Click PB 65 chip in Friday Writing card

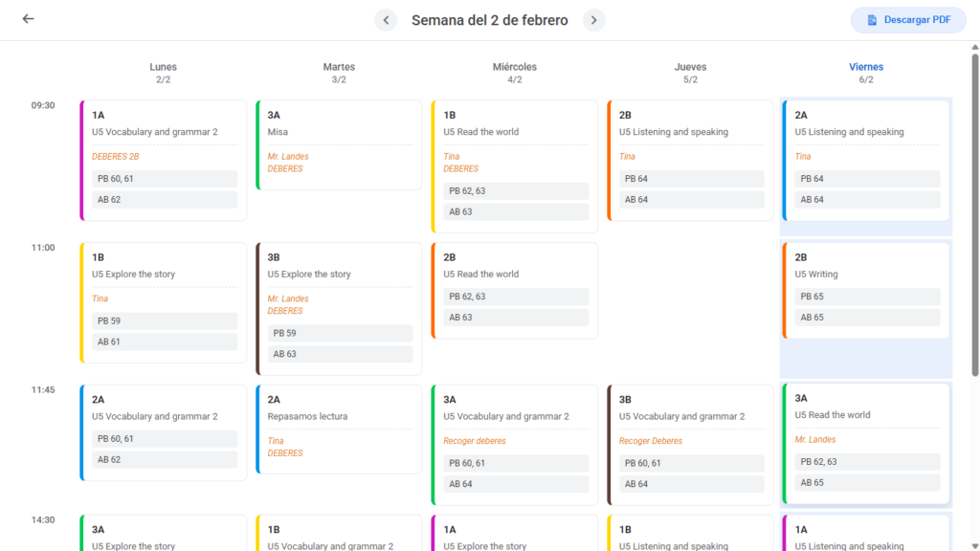[x=867, y=297]
